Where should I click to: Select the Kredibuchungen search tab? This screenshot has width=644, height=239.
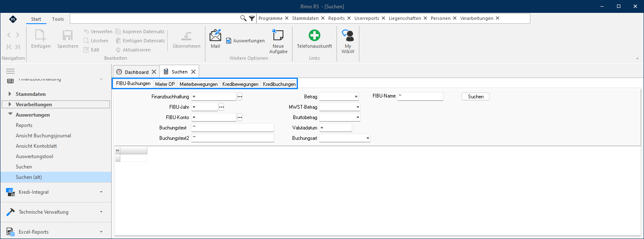point(279,84)
